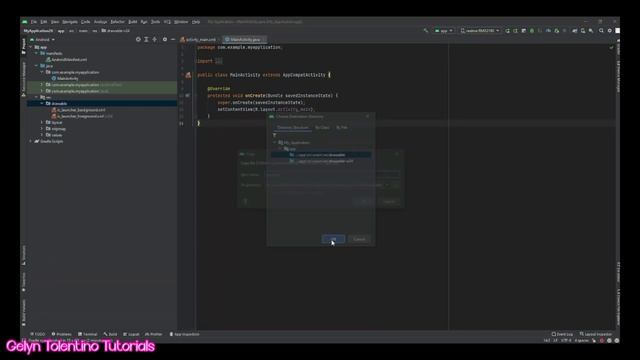Screen dimensions: 640x360
Task: Click the green Debug bug icon
Action: [x=532, y=31]
